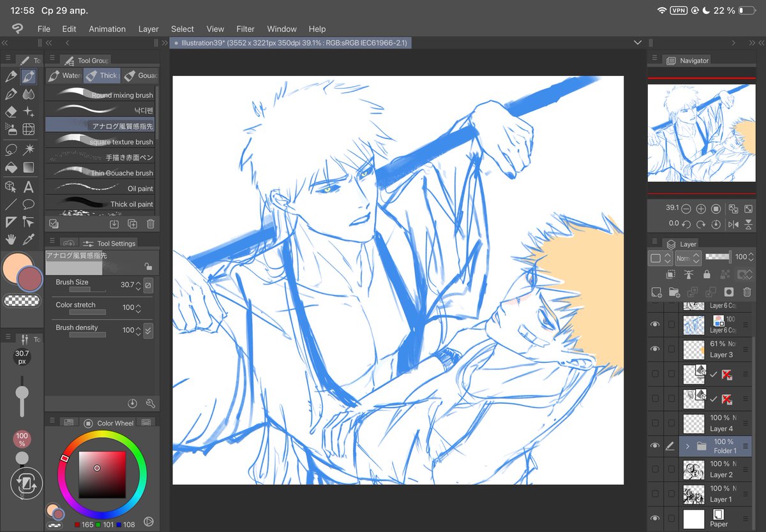
Task: Select the Correct line tool
Action: (x=29, y=222)
